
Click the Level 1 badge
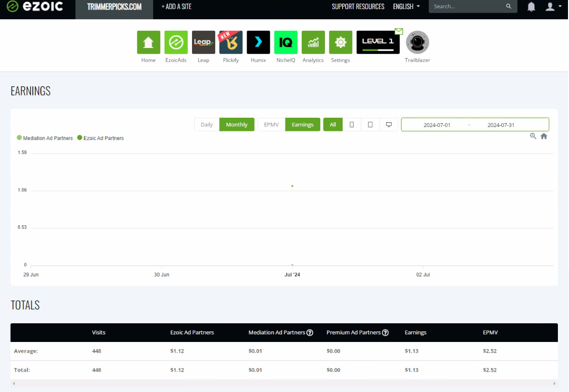coord(378,42)
